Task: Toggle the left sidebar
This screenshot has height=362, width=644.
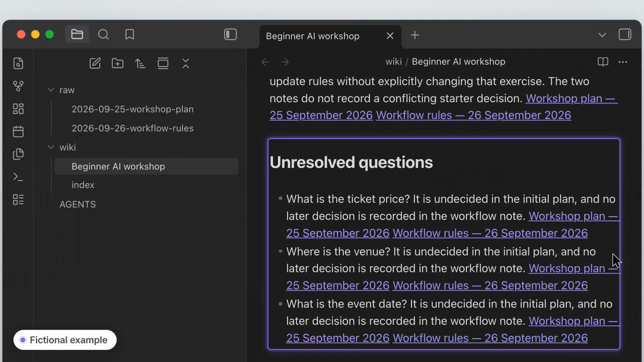Action: click(230, 34)
